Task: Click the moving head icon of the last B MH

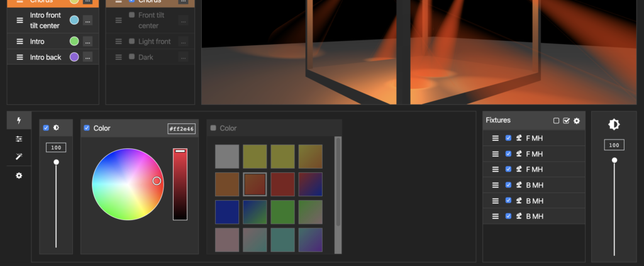Action: point(519,216)
